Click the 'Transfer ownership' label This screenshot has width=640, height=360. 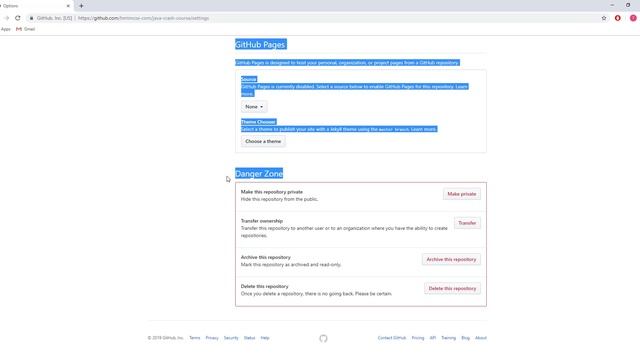pyautogui.click(x=262, y=221)
